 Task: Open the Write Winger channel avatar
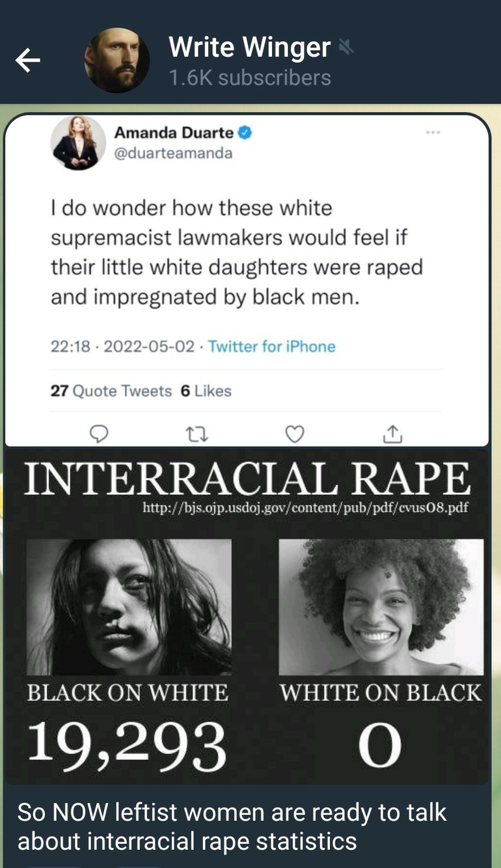point(117,61)
